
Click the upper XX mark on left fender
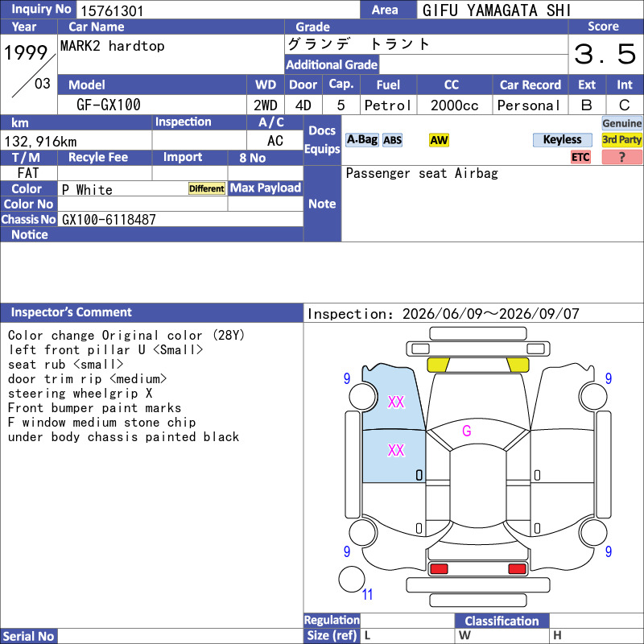(396, 402)
